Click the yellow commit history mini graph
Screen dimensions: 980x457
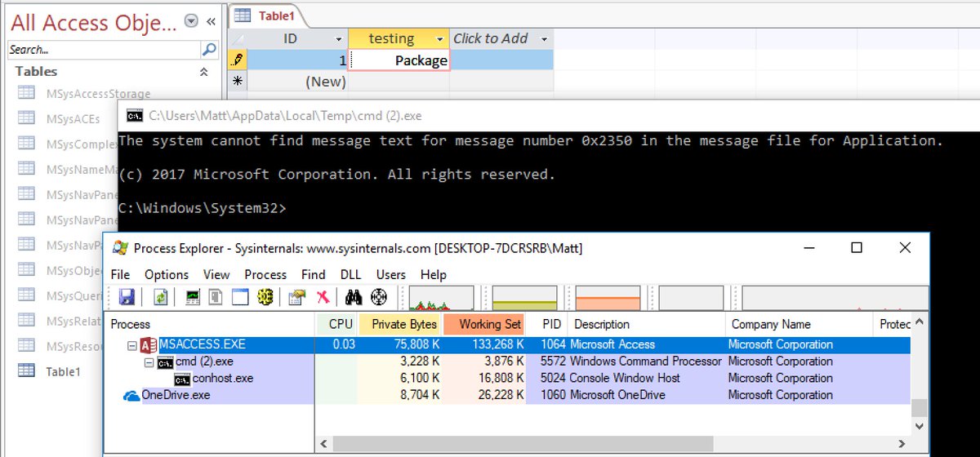coord(525,298)
